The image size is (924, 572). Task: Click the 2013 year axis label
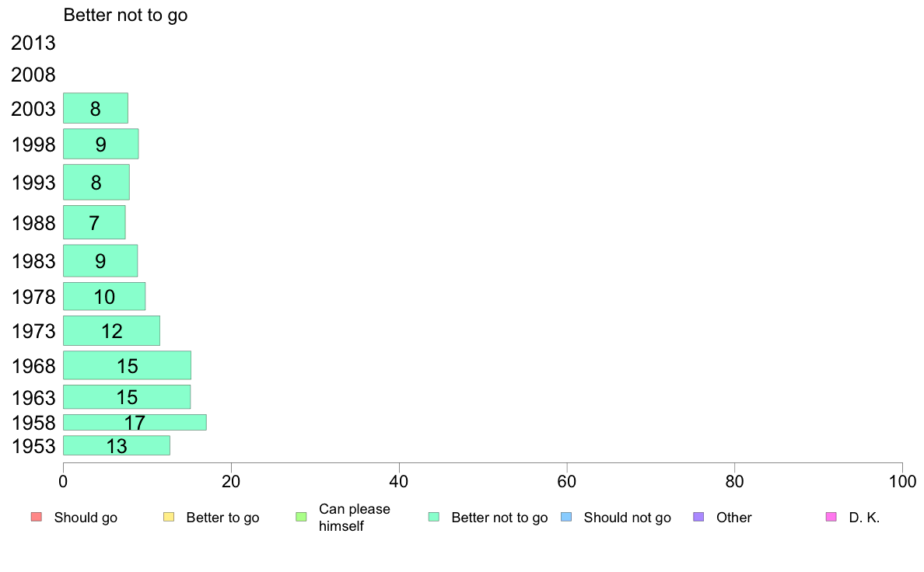point(33,43)
